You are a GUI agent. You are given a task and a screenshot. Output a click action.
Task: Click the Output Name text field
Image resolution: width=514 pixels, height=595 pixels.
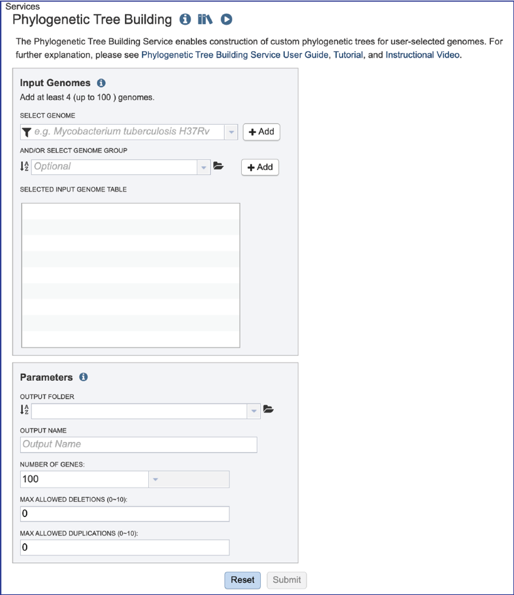point(138,444)
